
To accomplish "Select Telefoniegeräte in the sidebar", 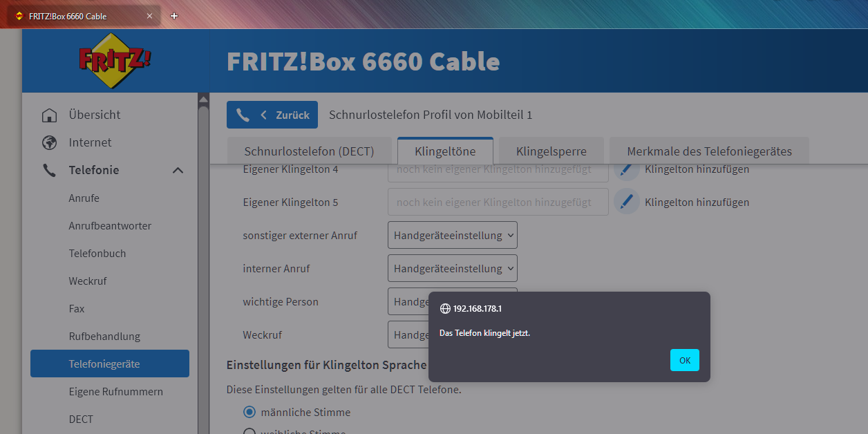I will tap(110, 364).
